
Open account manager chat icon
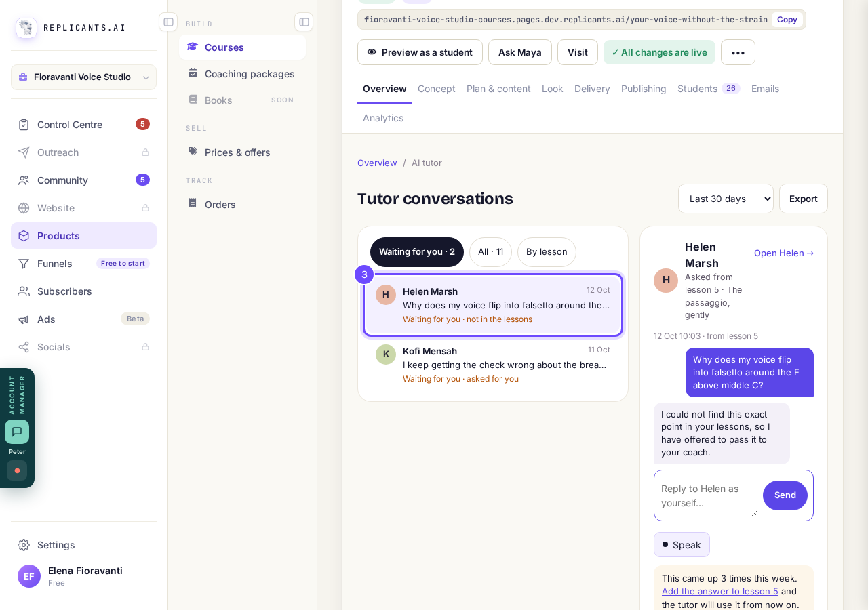(x=17, y=432)
